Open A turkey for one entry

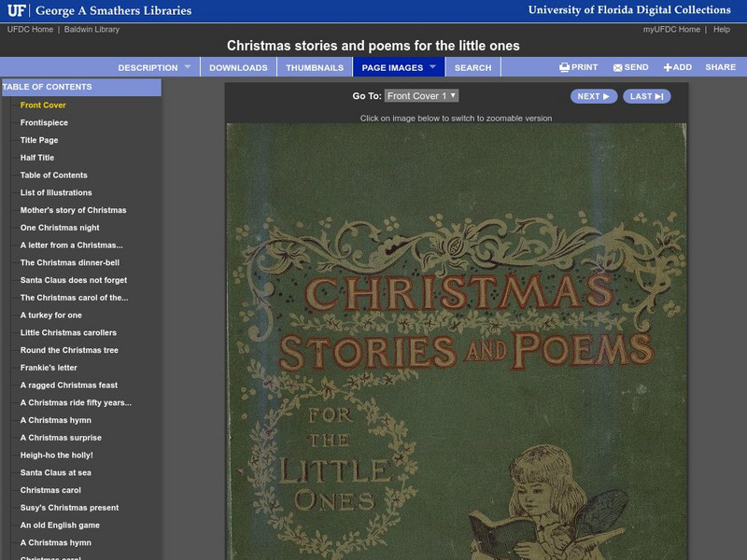[51, 315]
